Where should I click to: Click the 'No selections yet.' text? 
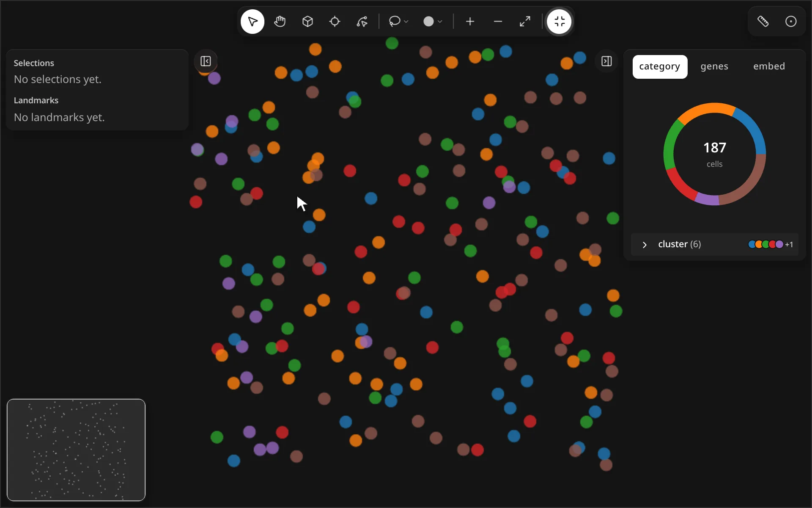pos(58,79)
